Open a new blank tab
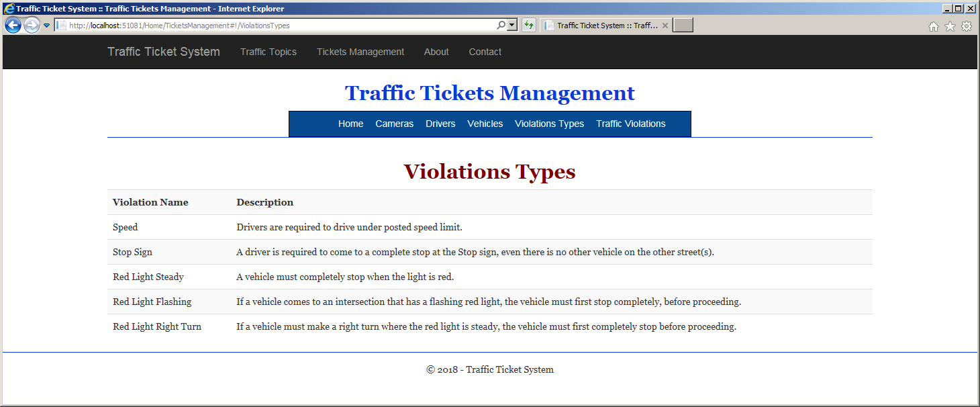 tap(683, 26)
